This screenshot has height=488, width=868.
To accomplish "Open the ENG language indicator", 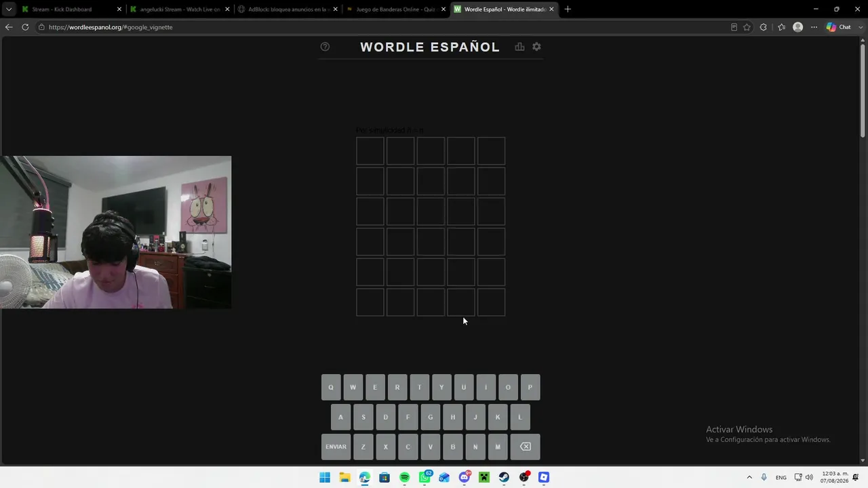I will click(x=781, y=477).
